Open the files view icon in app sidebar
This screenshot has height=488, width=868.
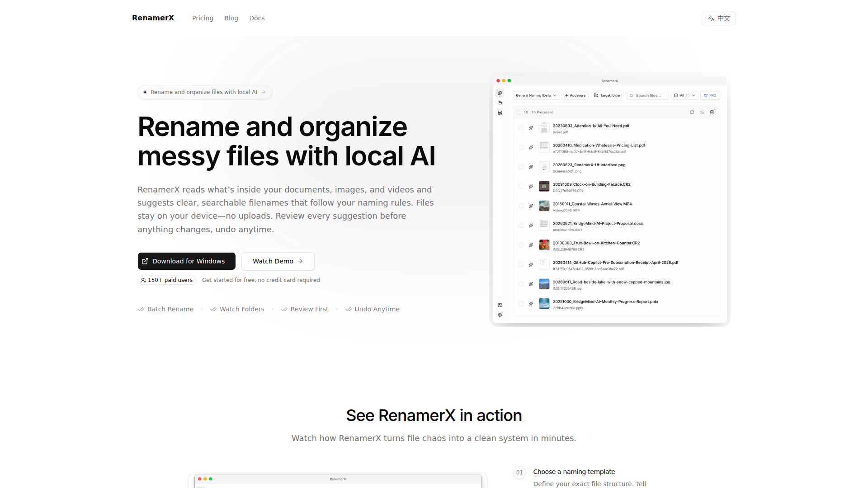pyautogui.click(x=500, y=93)
